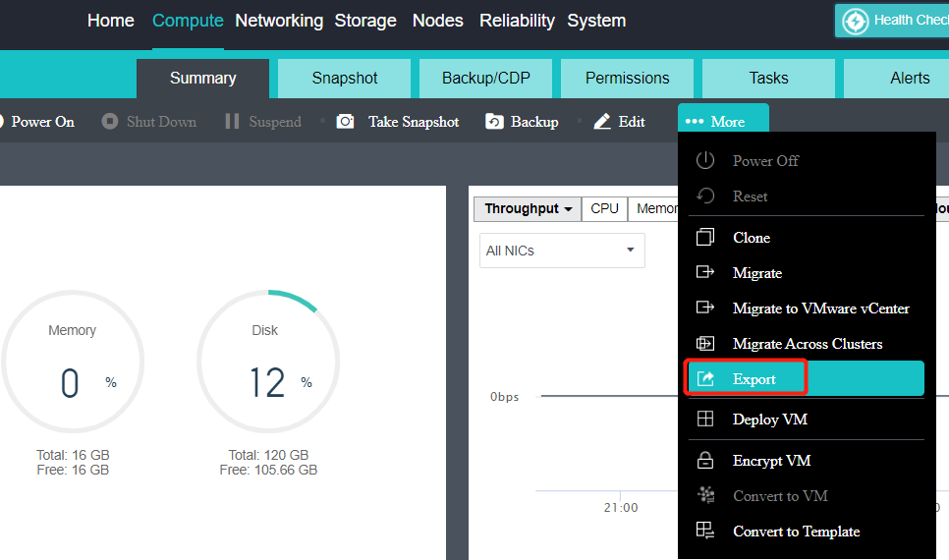Collapse the More actions menu
This screenshot has height=560, width=949.
tap(723, 122)
